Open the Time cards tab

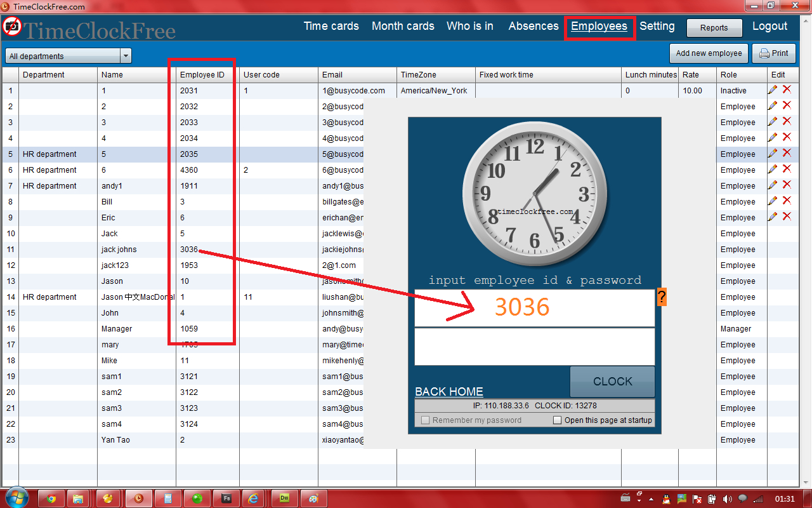coord(331,26)
